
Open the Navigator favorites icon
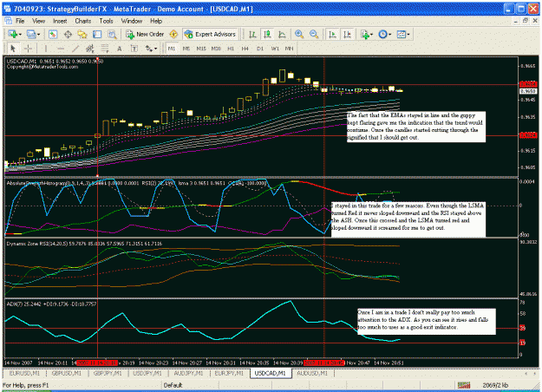[82, 34]
